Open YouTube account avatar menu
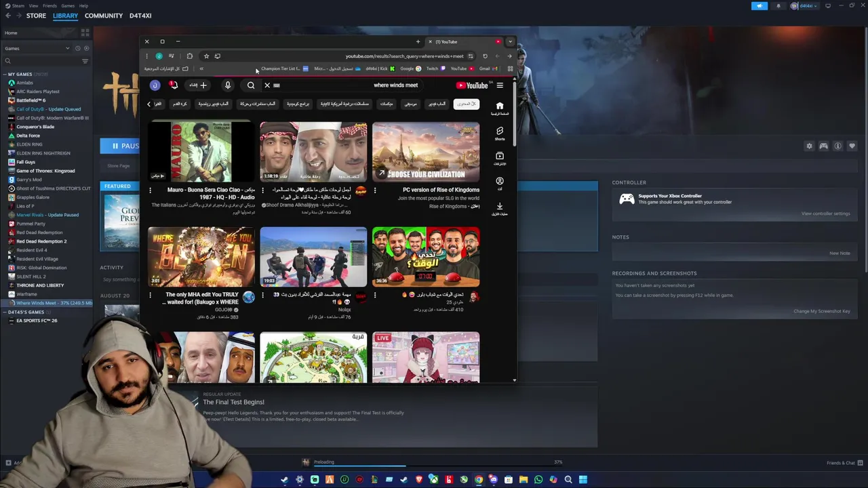 coord(155,85)
